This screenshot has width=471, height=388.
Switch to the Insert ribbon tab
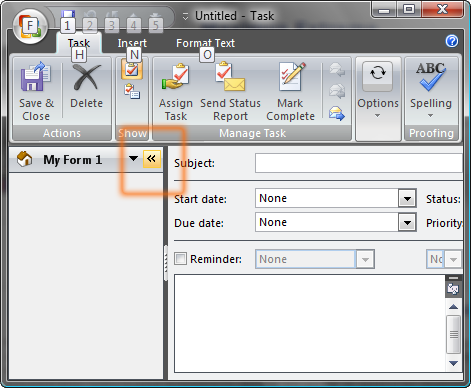pyautogui.click(x=132, y=43)
